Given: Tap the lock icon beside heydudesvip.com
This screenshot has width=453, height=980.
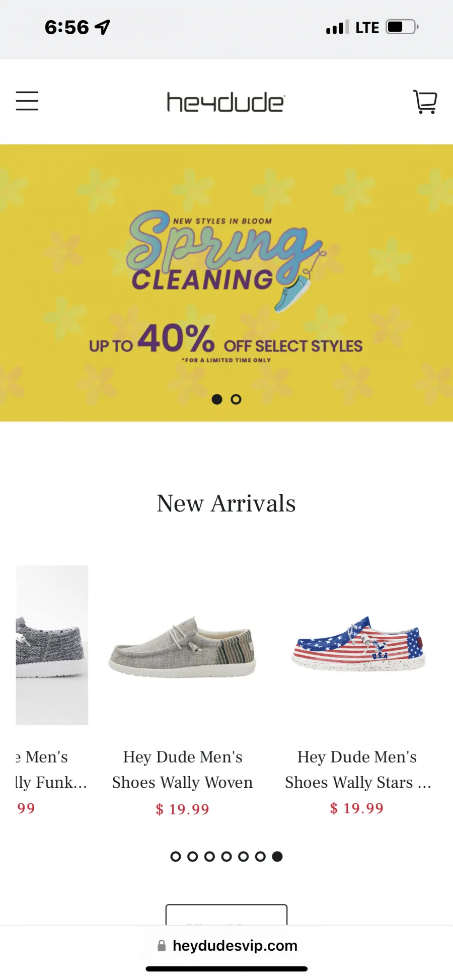Looking at the screenshot, I should coord(162,946).
